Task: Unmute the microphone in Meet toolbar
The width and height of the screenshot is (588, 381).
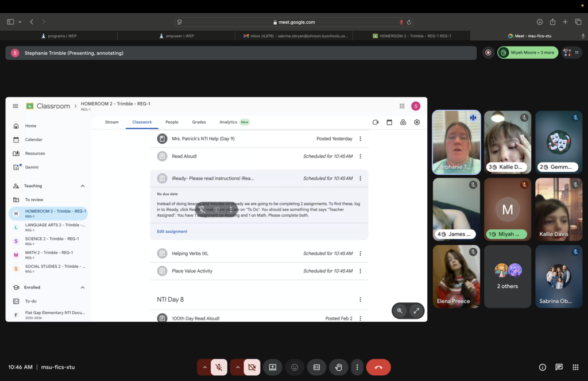Action: [219, 367]
